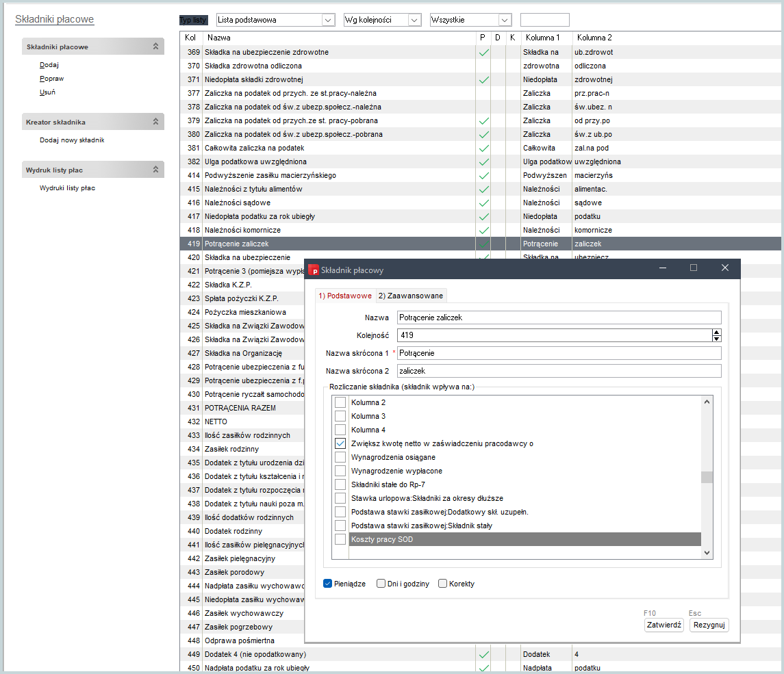Viewport: 784px width, 674px height.
Task: Select row 419 Potrącenie zaliczek
Action: pyautogui.click(x=480, y=244)
